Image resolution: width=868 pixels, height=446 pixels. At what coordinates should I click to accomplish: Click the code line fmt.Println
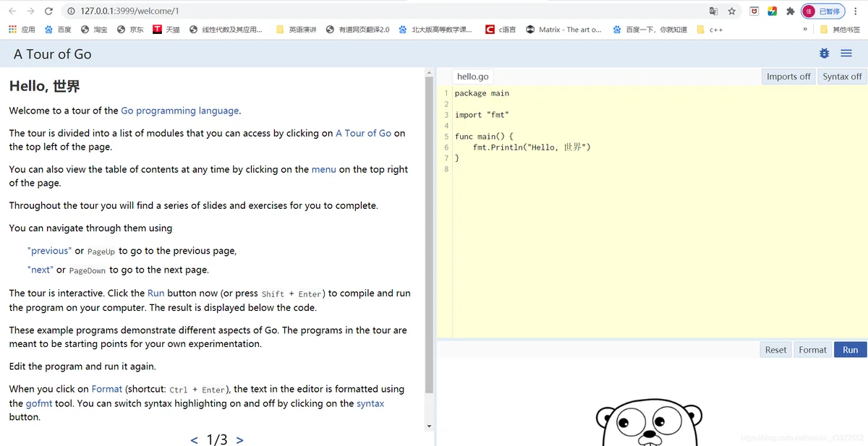[532, 147]
